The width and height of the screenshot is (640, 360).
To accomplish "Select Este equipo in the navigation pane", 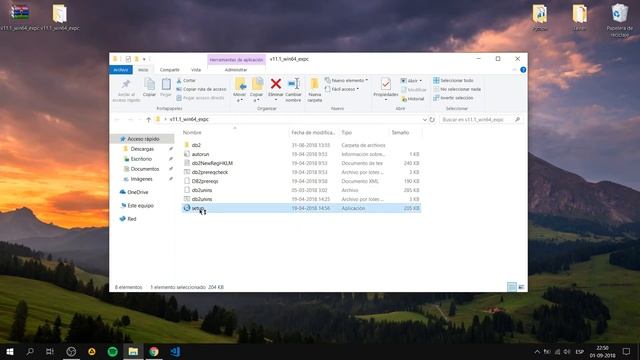I will pyautogui.click(x=137, y=206).
